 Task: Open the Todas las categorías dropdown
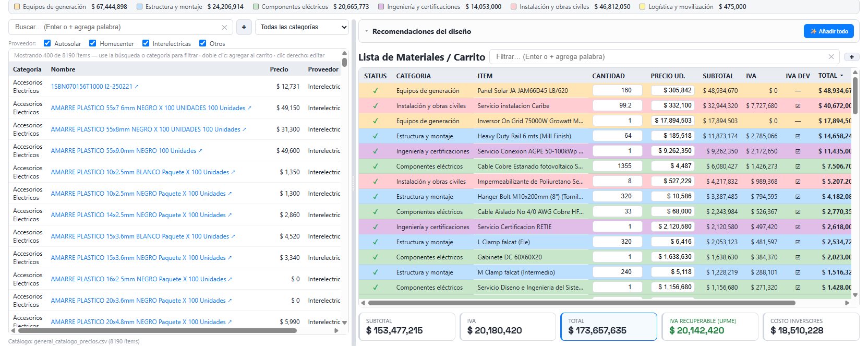(302, 27)
